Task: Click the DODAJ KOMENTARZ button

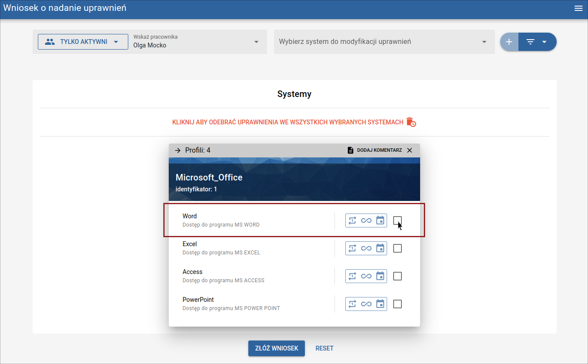Action: tap(374, 150)
